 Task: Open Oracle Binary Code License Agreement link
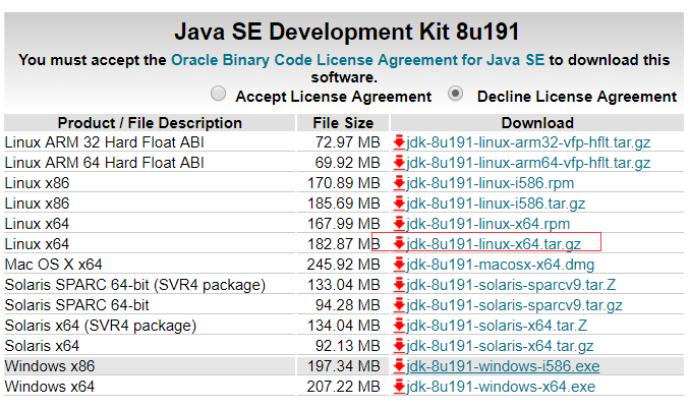click(x=357, y=60)
